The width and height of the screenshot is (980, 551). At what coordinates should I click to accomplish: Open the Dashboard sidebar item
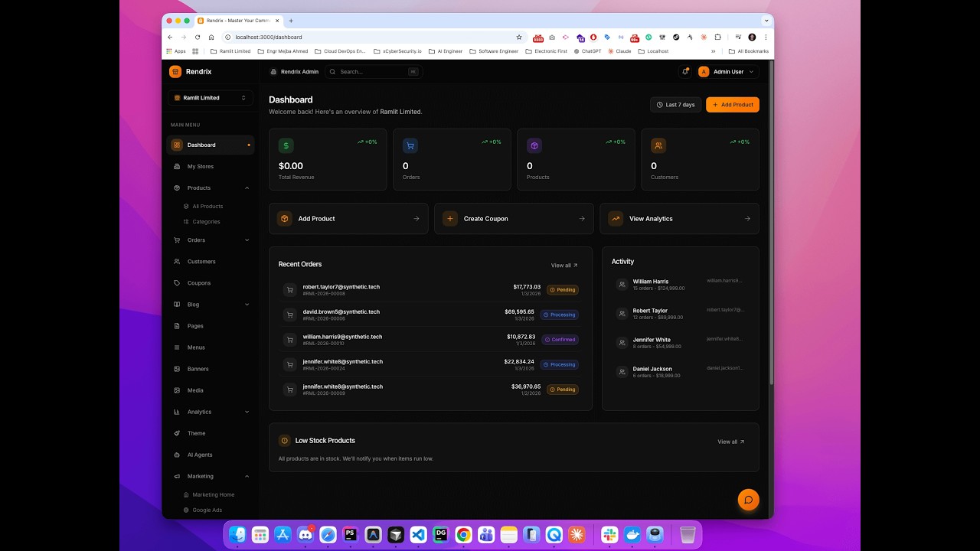pos(210,145)
